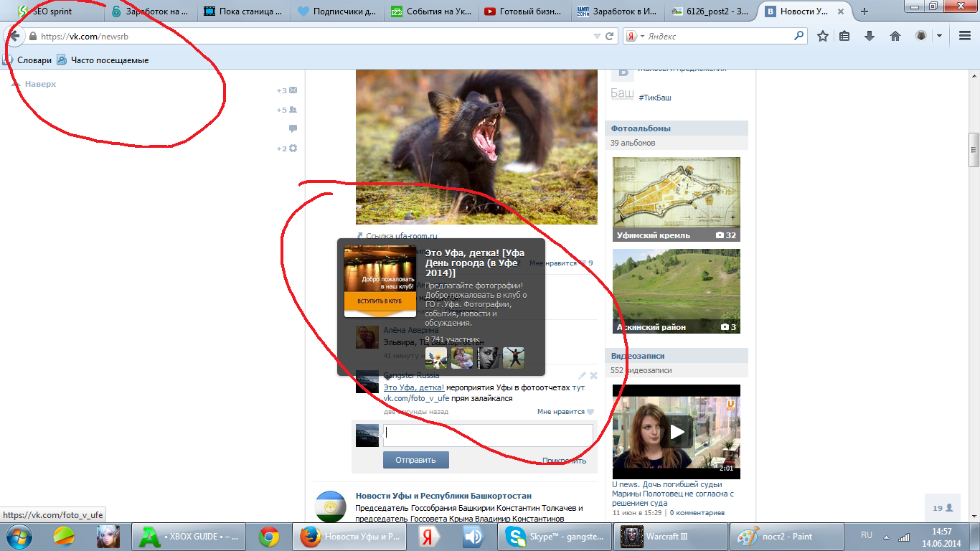Click the vk.com address bar

click(x=308, y=36)
